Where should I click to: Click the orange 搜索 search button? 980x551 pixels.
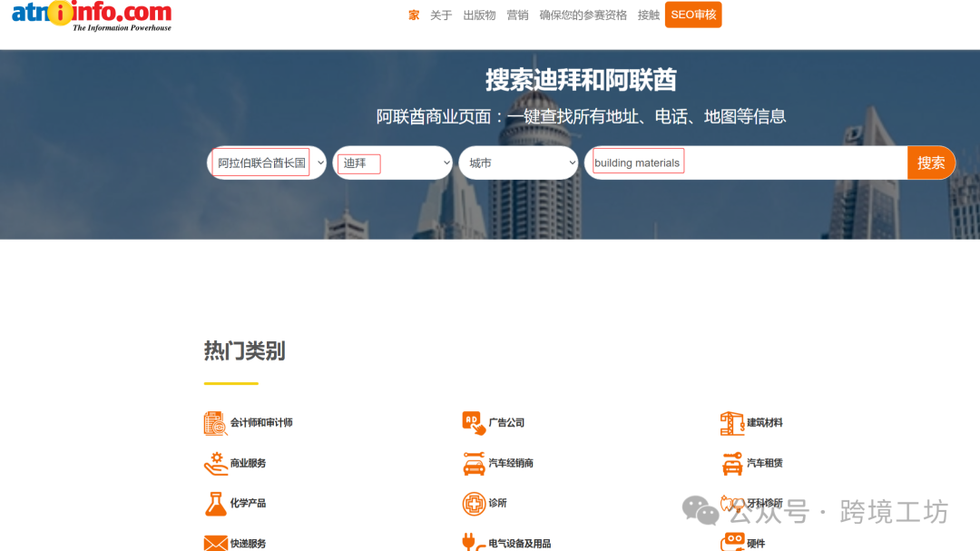coord(931,162)
